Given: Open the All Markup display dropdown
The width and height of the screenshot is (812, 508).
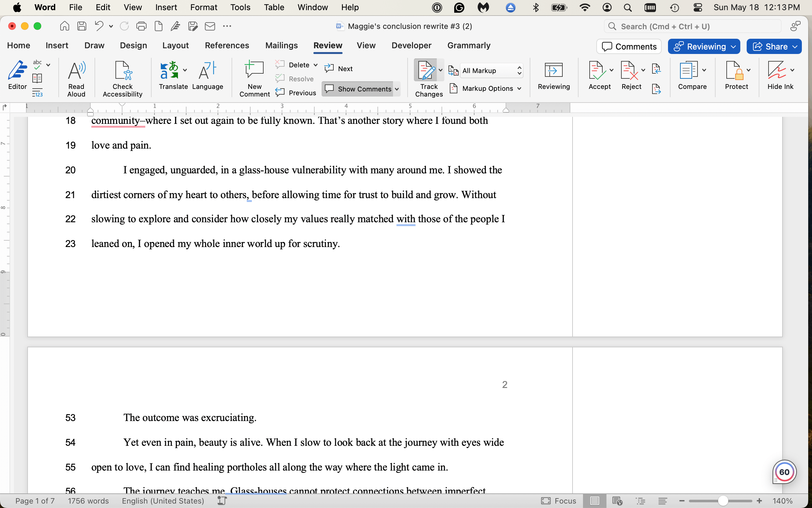Looking at the screenshot, I should click(x=491, y=70).
